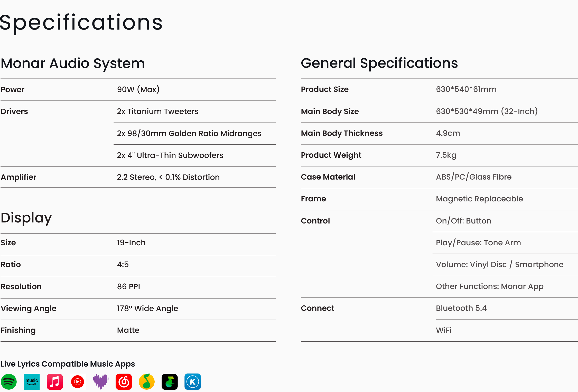Click the Apple Music icon
Screen dimensions: 578x392
(x=55, y=382)
